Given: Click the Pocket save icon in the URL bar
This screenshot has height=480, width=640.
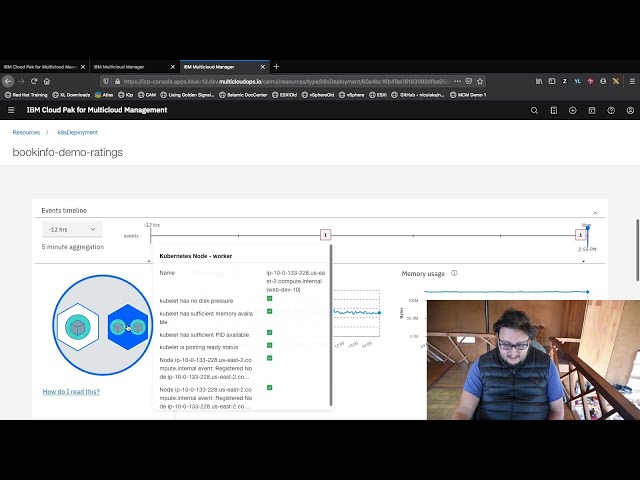Looking at the screenshot, I should coord(469,81).
